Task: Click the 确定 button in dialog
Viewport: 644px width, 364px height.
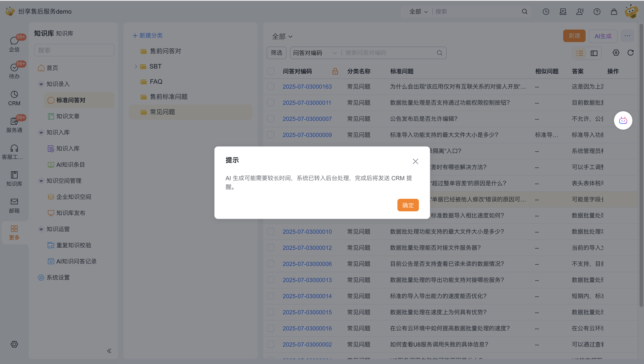Action: coord(408,205)
